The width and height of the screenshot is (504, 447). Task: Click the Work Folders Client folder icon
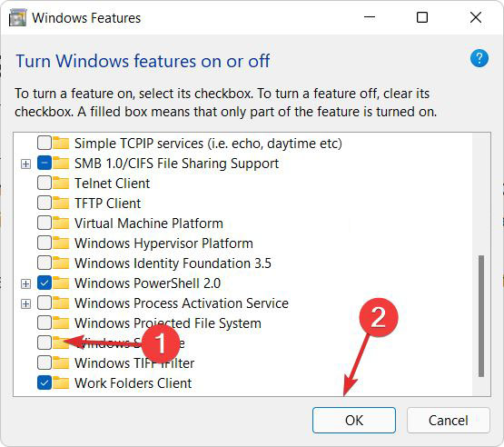[x=61, y=383]
